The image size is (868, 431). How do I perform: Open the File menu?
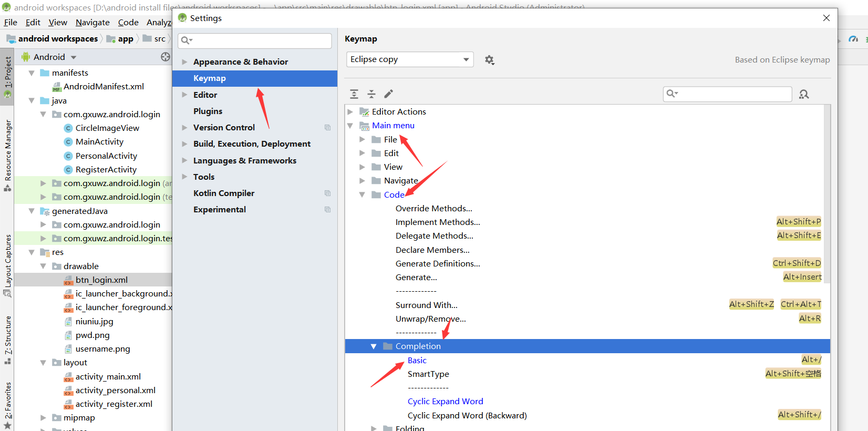coord(11,23)
